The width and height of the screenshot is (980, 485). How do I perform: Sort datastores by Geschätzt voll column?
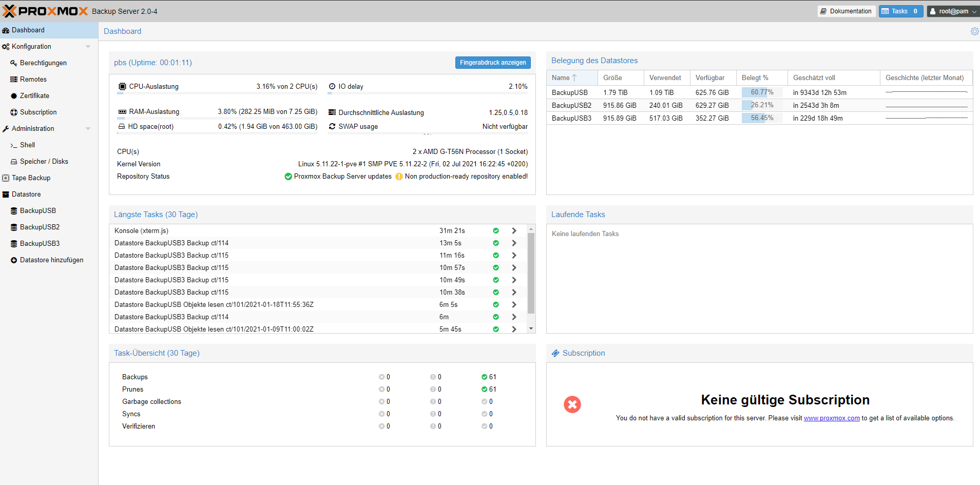pos(834,78)
